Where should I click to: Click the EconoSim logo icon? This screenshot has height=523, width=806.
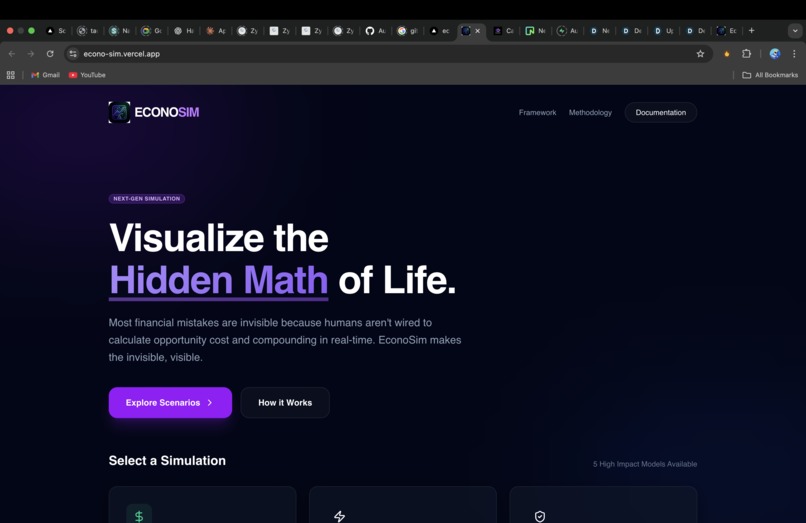point(119,112)
